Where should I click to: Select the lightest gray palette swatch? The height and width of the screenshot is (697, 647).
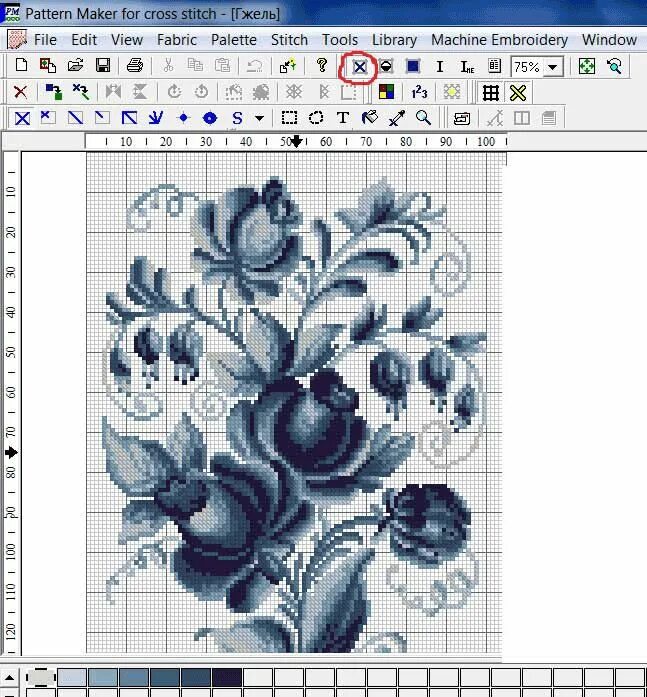[x=41, y=677]
